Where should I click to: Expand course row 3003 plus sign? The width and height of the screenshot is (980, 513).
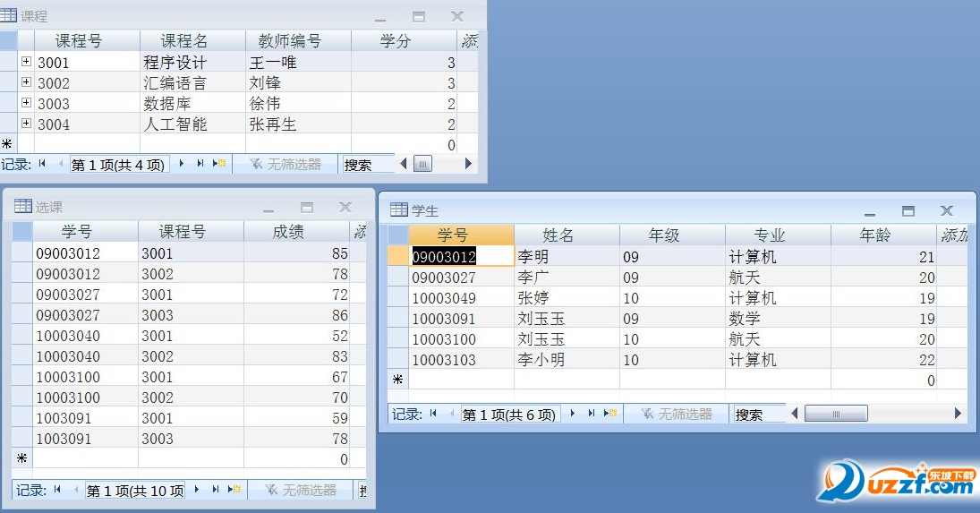click(x=26, y=102)
